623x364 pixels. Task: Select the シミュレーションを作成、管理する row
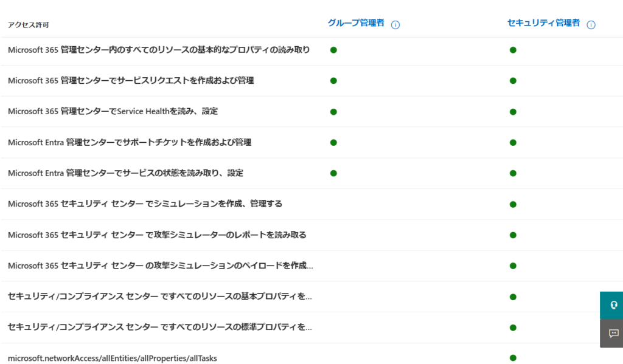[311, 204]
